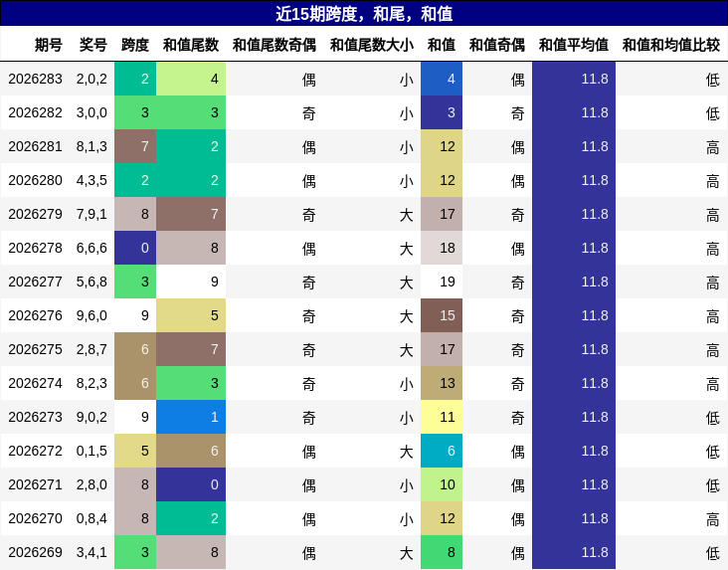This screenshot has width=728, height=570.
Task: Click the 和值 cell 19 in row 2026277
Action: tap(442, 282)
